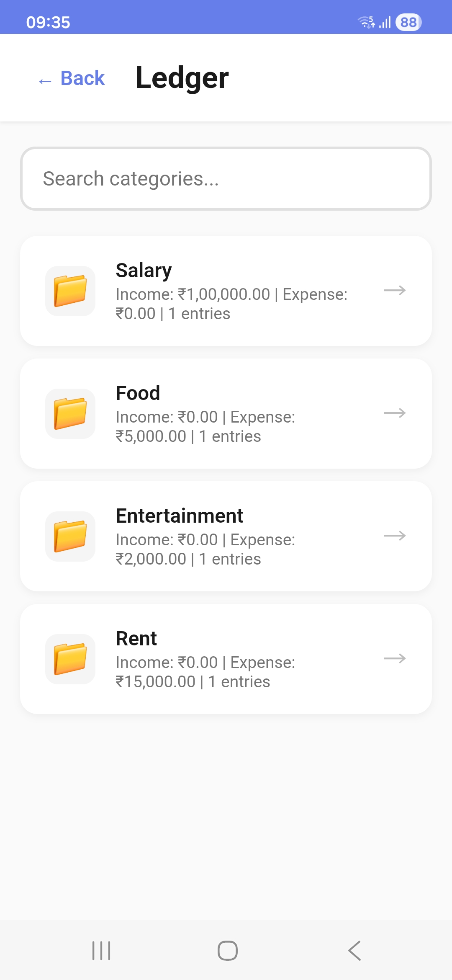Tap the Rent folder icon
452x980 pixels.
(x=70, y=659)
